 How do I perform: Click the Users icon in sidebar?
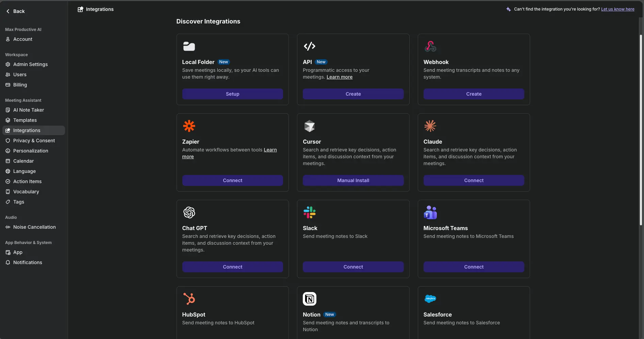8,75
